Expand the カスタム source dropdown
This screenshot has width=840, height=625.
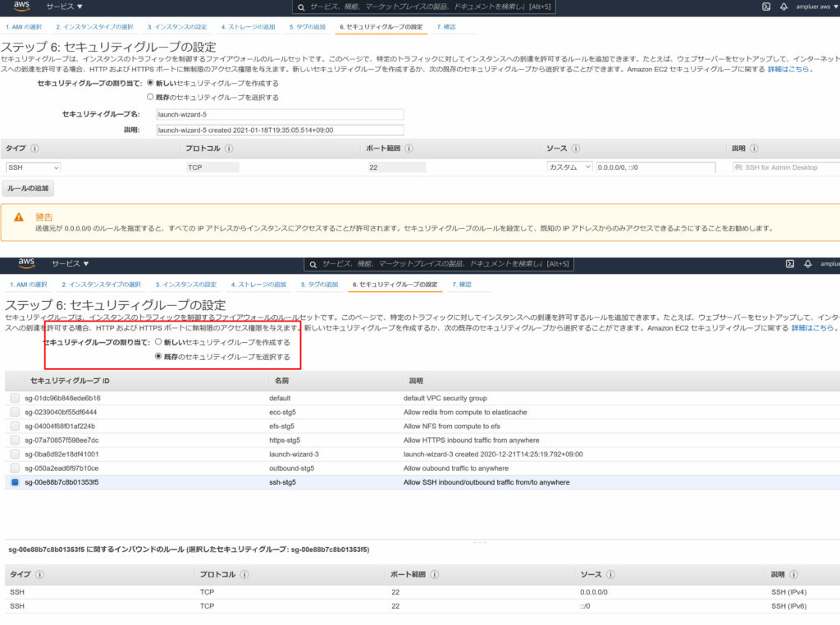pos(569,167)
